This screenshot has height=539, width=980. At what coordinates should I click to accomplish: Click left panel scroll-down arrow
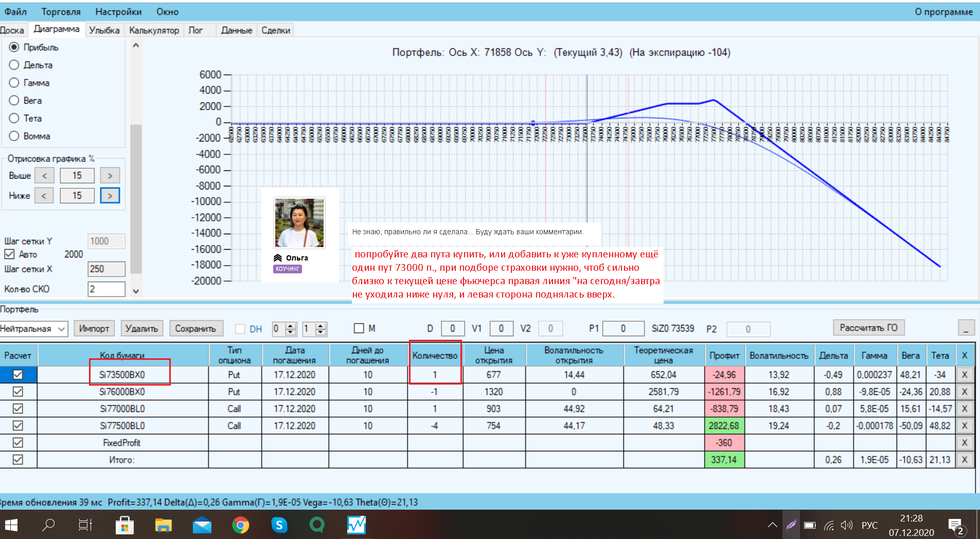click(x=136, y=291)
